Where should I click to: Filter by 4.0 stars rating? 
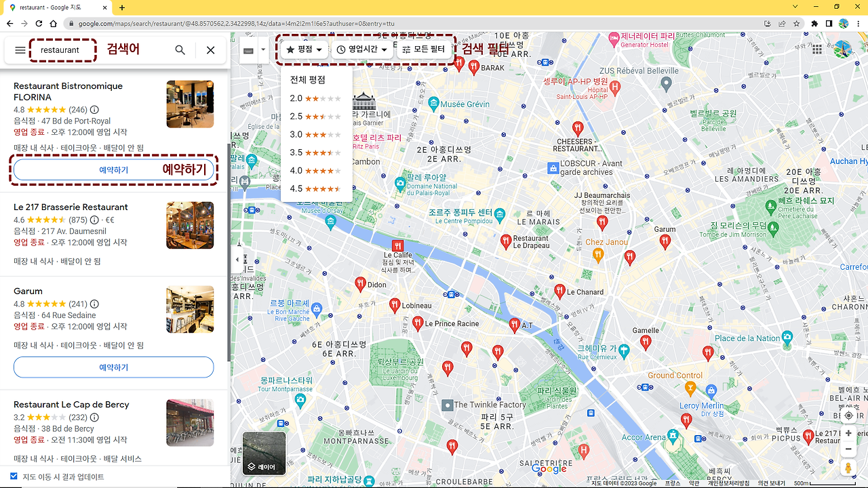pos(317,171)
